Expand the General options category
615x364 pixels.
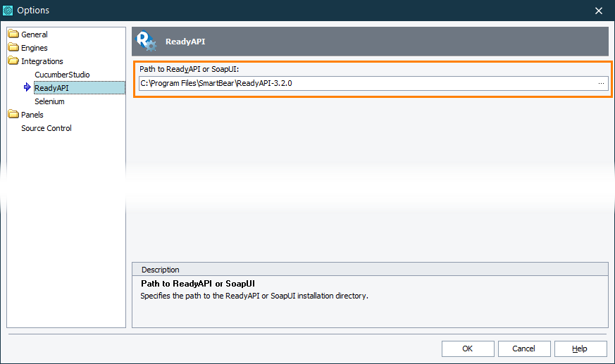click(x=35, y=34)
